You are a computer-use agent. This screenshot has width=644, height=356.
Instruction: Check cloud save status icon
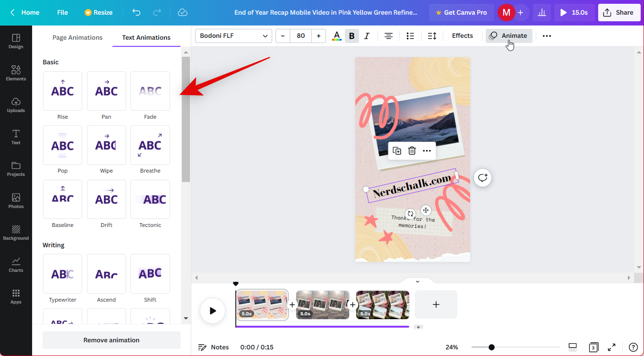pos(183,12)
